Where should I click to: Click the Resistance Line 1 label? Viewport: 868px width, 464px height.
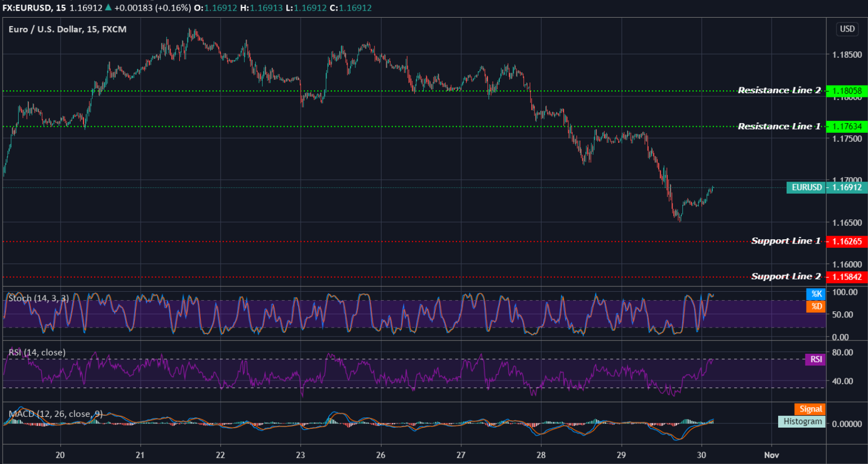coord(779,126)
